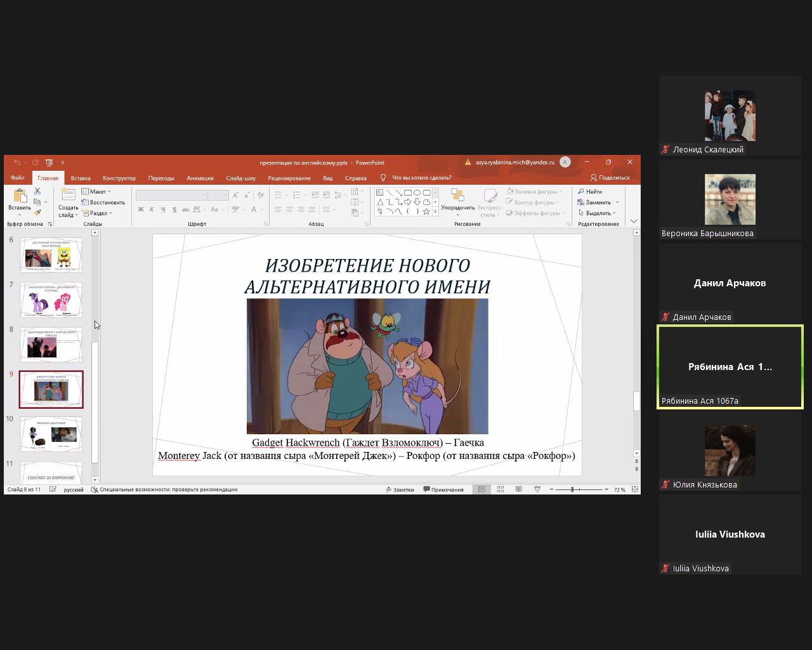Open the font name combo box

[x=171, y=195]
